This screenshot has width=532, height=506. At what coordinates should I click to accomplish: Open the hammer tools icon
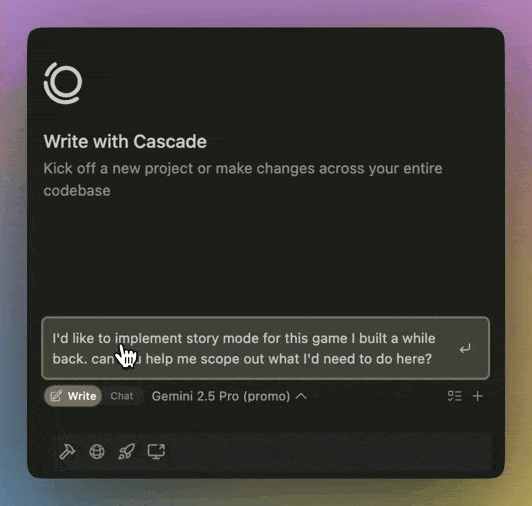[x=67, y=452]
